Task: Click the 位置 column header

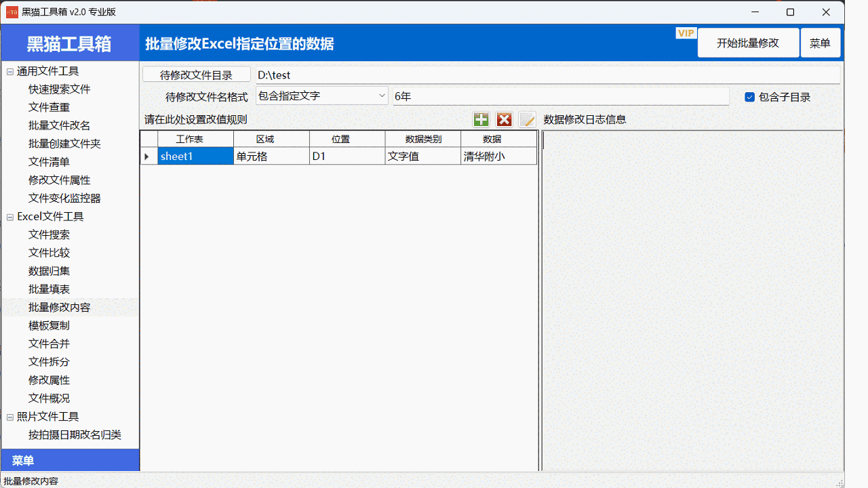Action: (348, 139)
